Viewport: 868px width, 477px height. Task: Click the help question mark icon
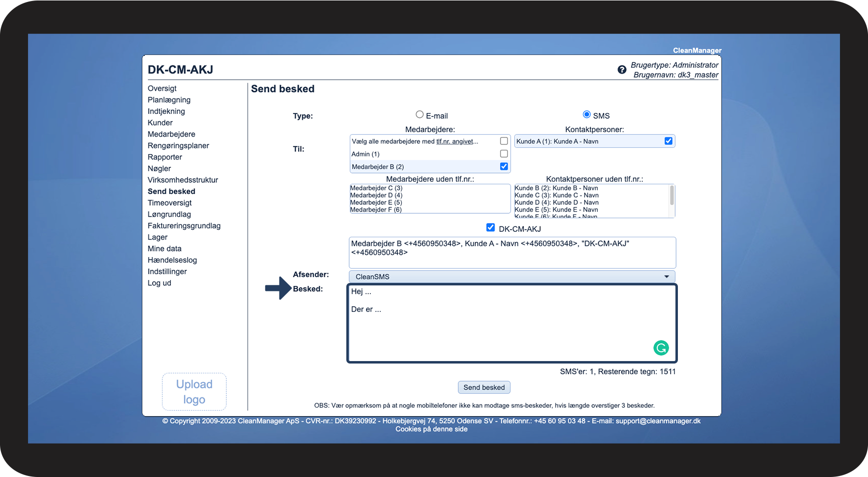click(622, 70)
